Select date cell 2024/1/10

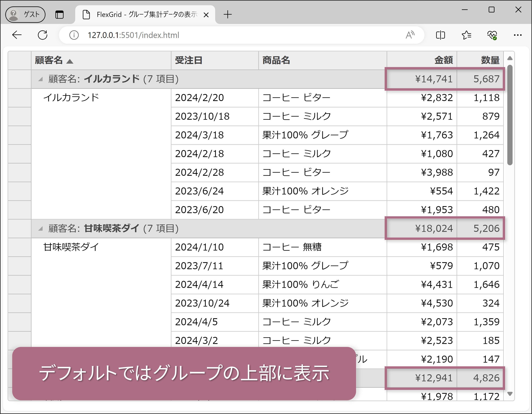coord(215,247)
